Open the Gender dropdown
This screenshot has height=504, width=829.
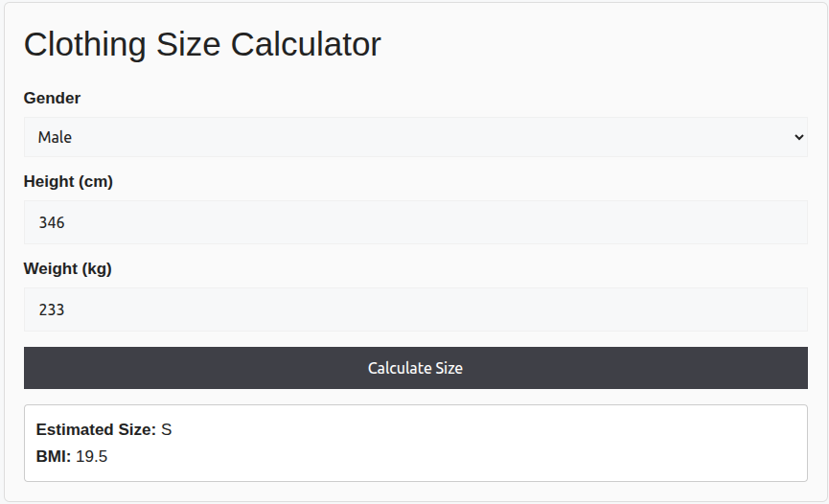415,137
